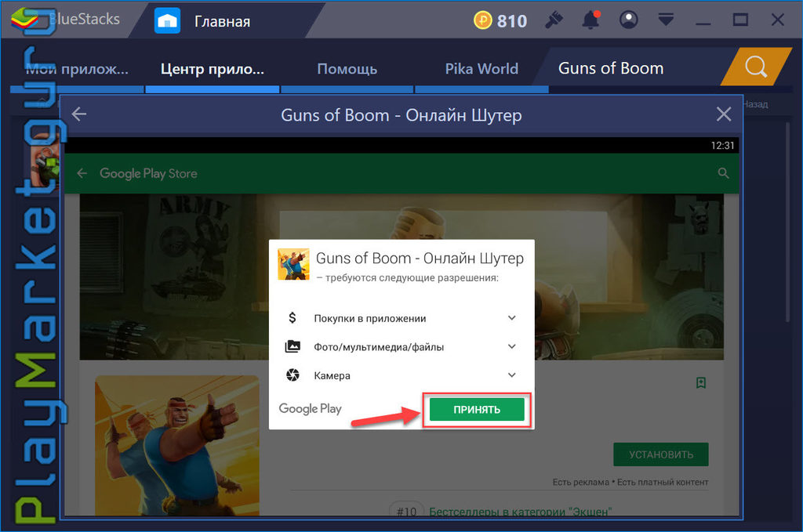Expand the Фото/мультимедиа/файлы permission

click(x=511, y=346)
